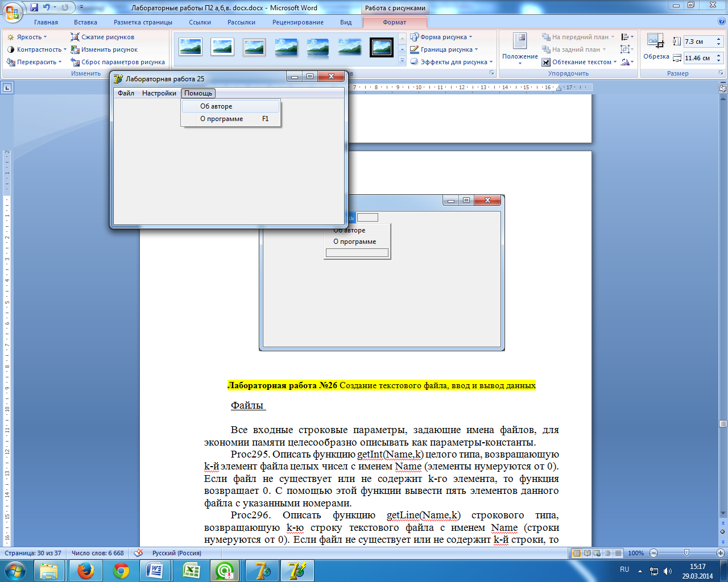
Task: Open the Windows Start menu
Action: click(15, 571)
